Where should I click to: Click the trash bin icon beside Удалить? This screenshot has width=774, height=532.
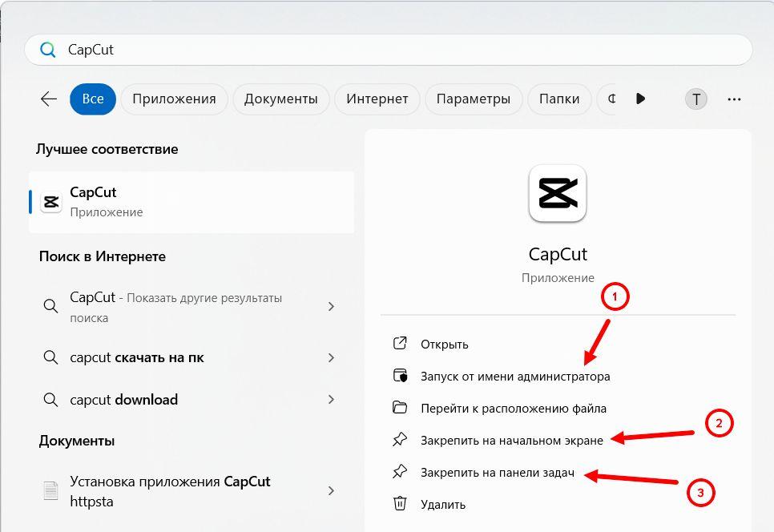(400, 504)
